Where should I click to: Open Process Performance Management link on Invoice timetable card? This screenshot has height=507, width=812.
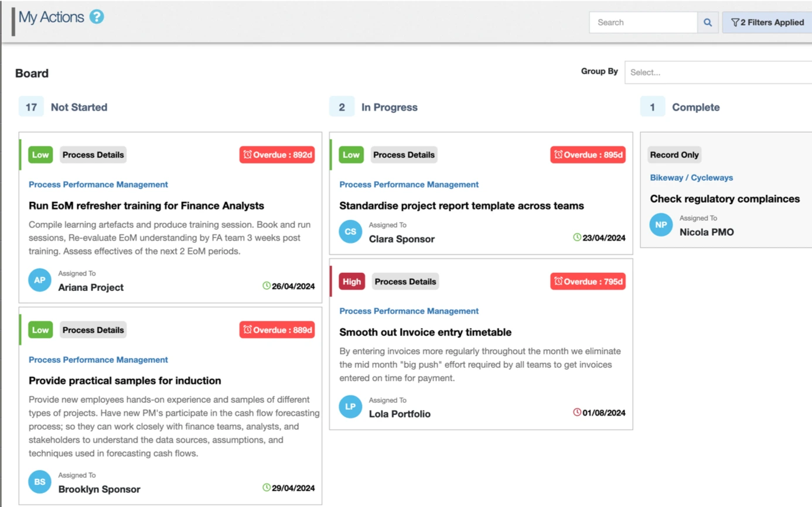(x=409, y=311)
